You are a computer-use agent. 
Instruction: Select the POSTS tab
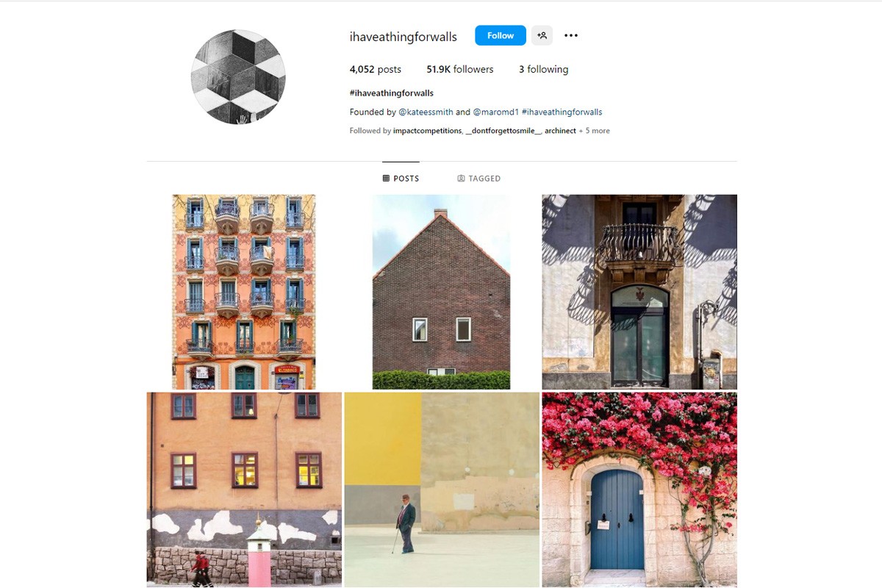401,179
